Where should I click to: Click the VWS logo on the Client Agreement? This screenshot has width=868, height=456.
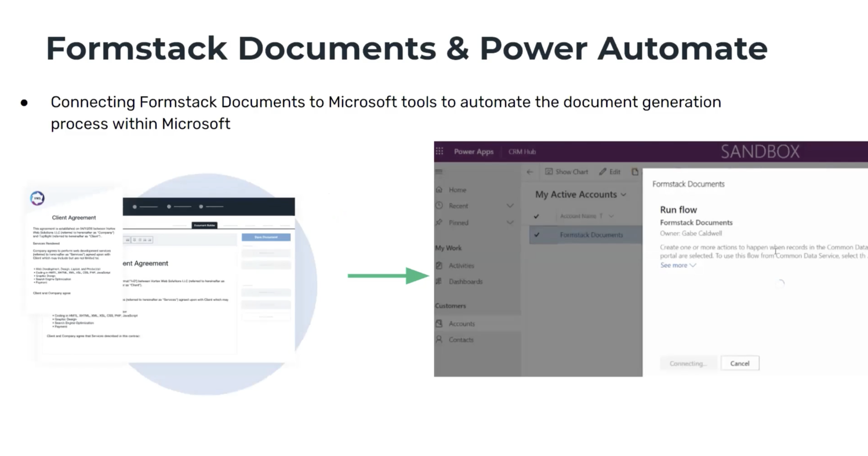coord(37,198)
